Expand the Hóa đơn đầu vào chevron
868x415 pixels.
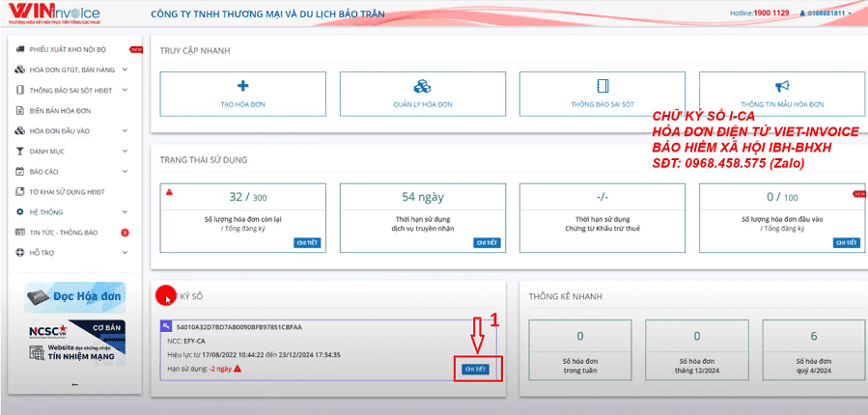click(125, 131)
